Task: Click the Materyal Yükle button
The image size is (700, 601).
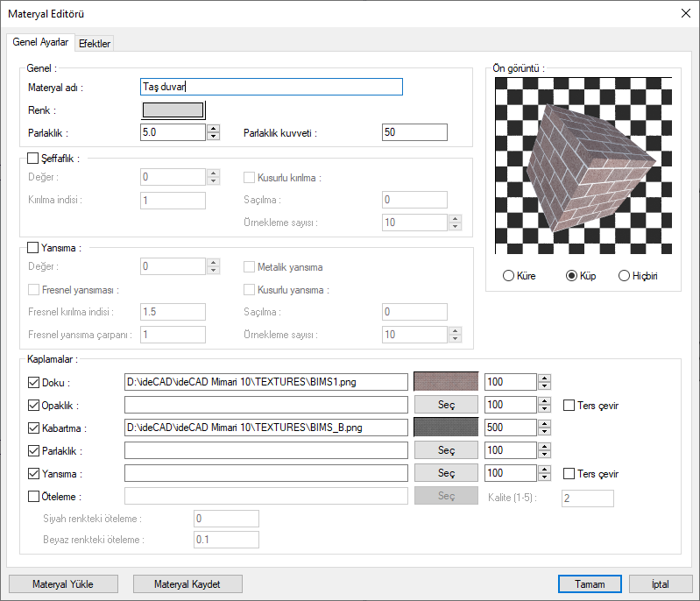Action: 63,583
